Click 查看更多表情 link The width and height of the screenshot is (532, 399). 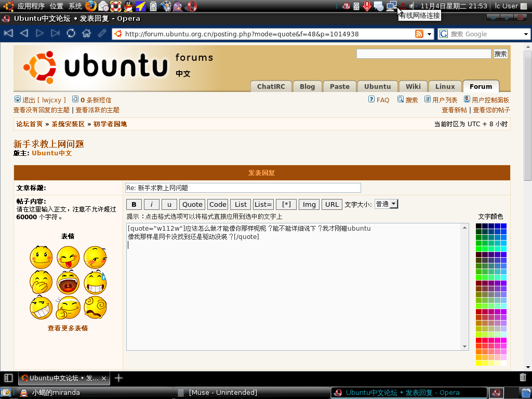[x=68, y=328]
